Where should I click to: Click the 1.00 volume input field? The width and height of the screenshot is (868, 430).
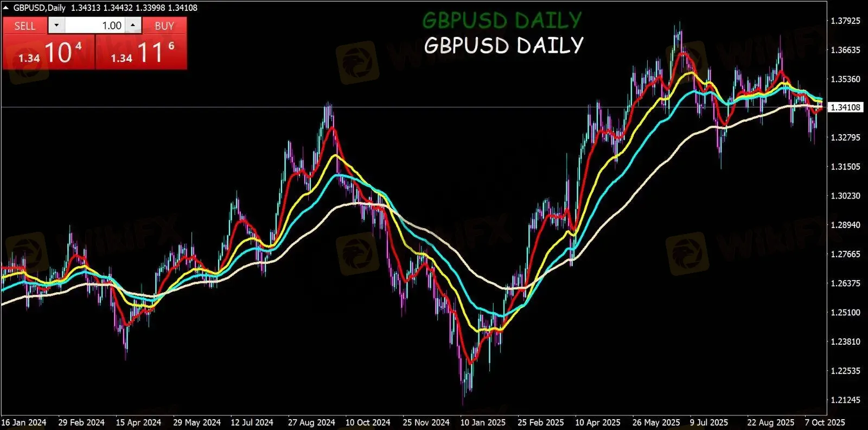(95, 26)
